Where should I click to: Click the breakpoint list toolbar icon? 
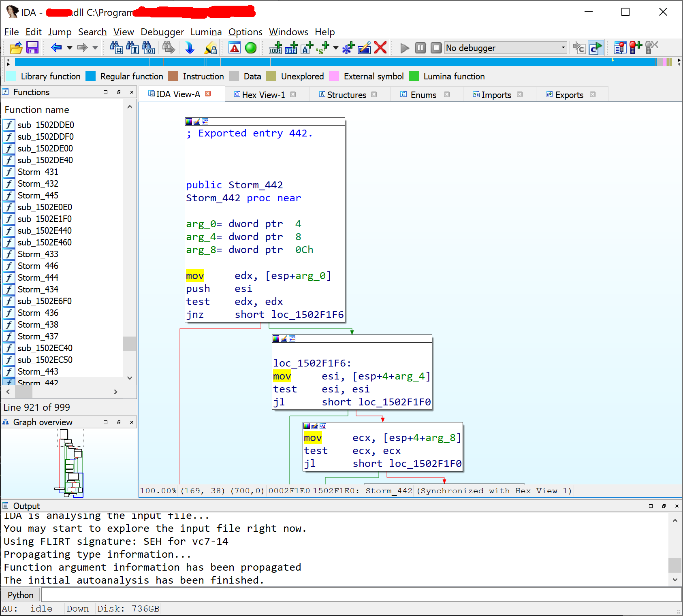click(x=620, y=48)
